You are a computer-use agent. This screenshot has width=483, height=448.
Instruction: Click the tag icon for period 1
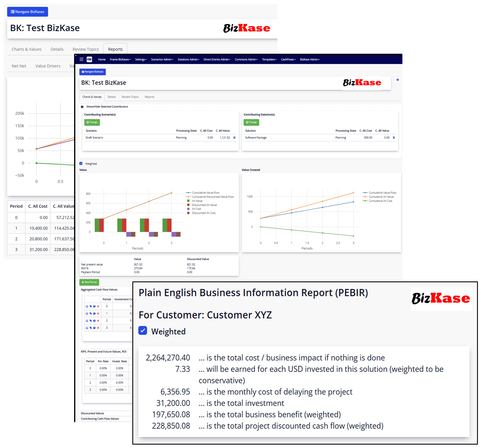pyautogui.click(x=90, y=313)
